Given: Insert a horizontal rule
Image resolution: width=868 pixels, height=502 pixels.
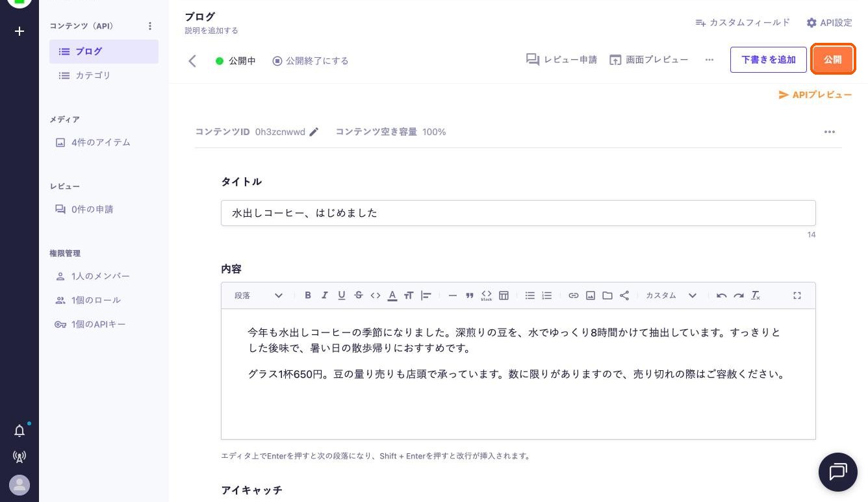Looking at the screenshot, I should click(453, 295).
